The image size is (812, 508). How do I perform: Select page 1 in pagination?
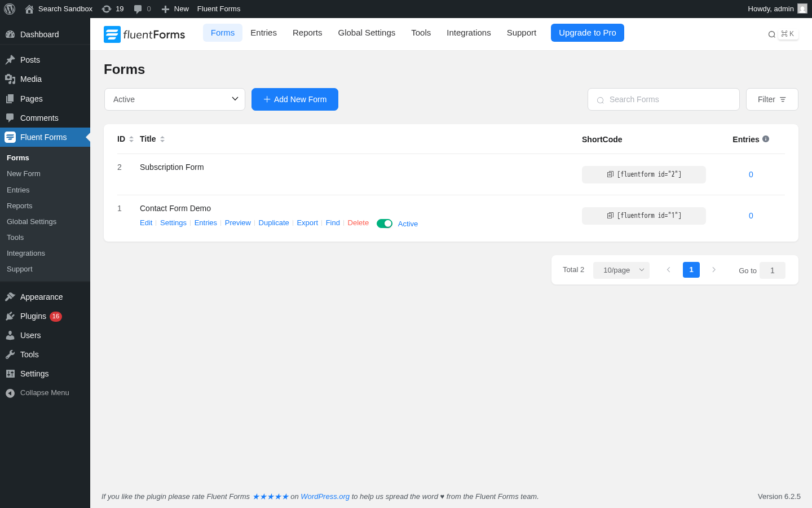point(691,270)
